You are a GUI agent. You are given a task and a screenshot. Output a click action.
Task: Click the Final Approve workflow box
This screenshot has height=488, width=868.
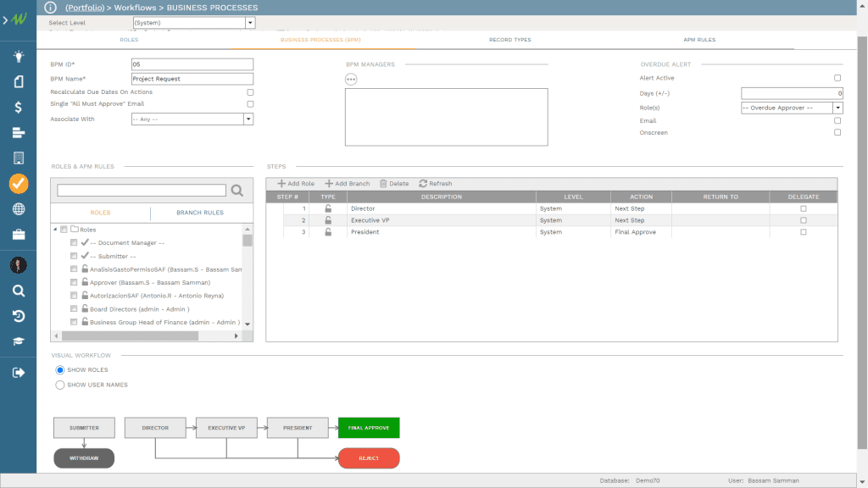coord(369,428)
